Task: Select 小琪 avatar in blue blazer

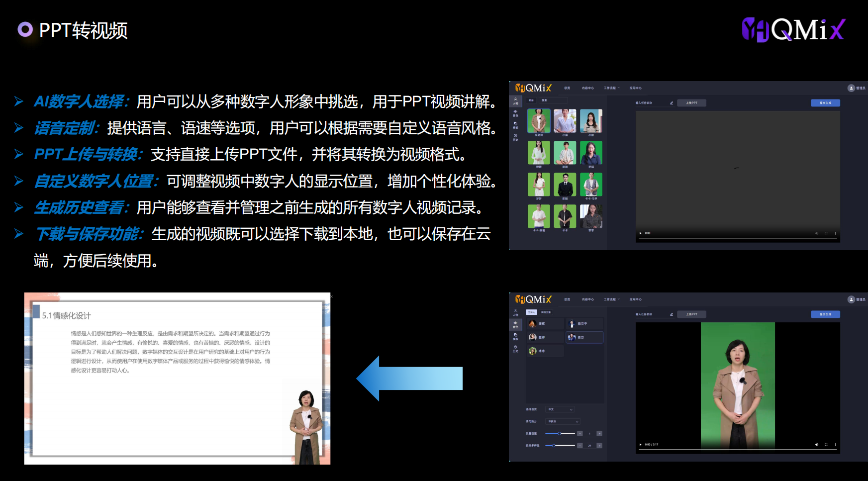Action: pos(565,121)
